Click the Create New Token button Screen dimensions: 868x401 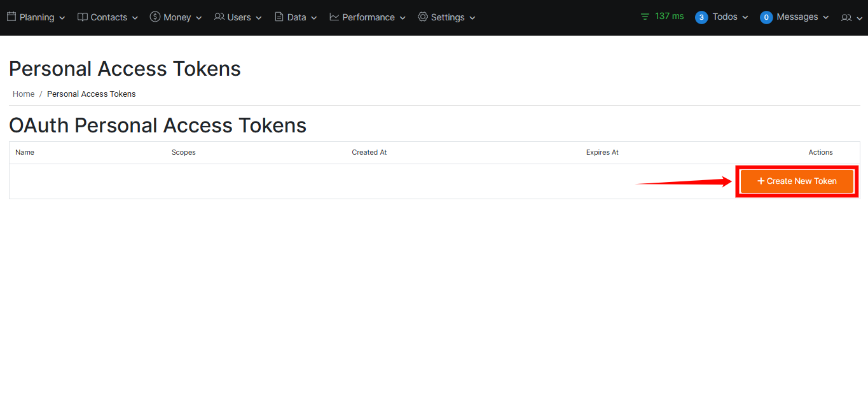(796, 181)
